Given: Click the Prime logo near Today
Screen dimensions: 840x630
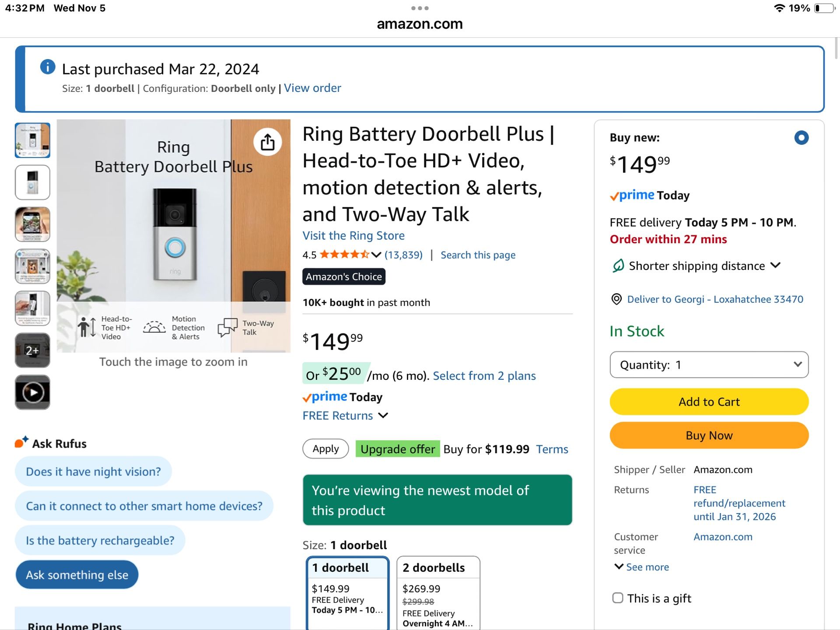Looking at the screenshot, I should pyautogui.click(x=632, y=195).
